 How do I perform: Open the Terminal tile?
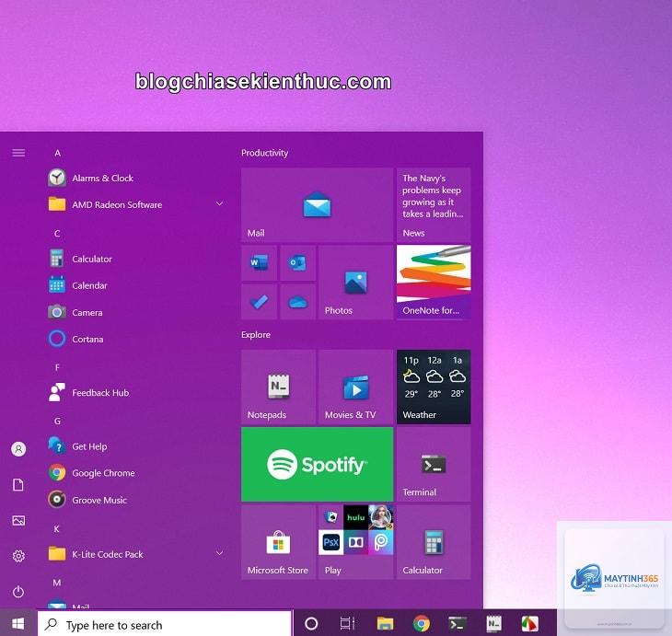coord(434,465)
